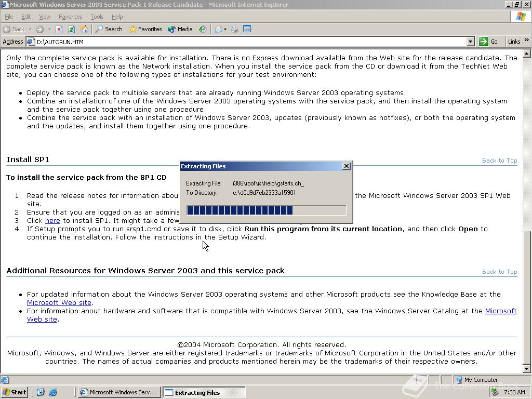The width and height of the screenshot is (532, 399).
Task: Refresh the page using the toolbar icon
Action: (x=71, y=29)
